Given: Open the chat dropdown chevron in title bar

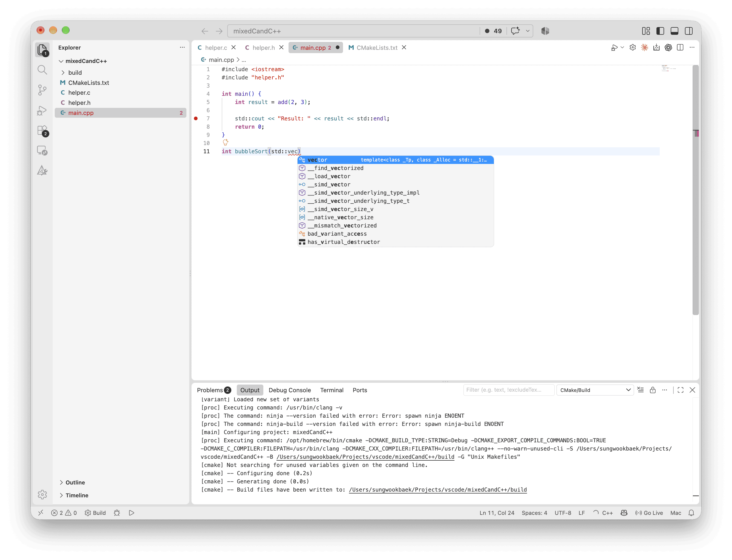Looking at the screenshot, I should [x=528, y=31].
